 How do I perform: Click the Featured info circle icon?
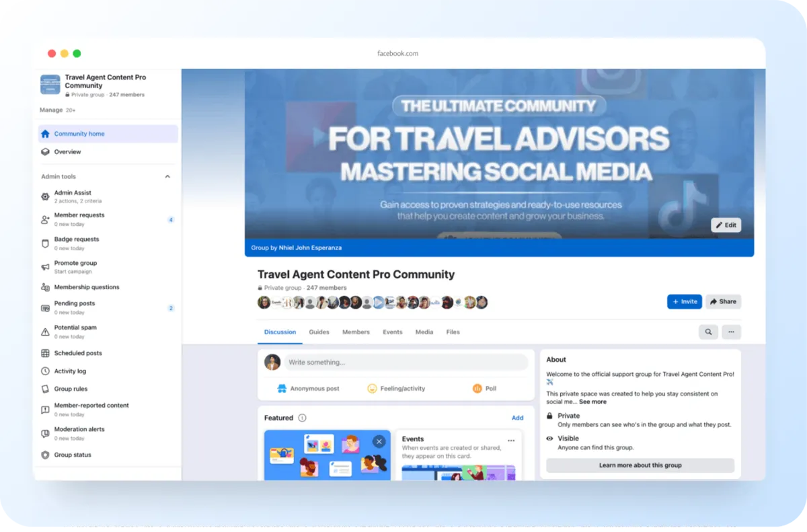302,418
